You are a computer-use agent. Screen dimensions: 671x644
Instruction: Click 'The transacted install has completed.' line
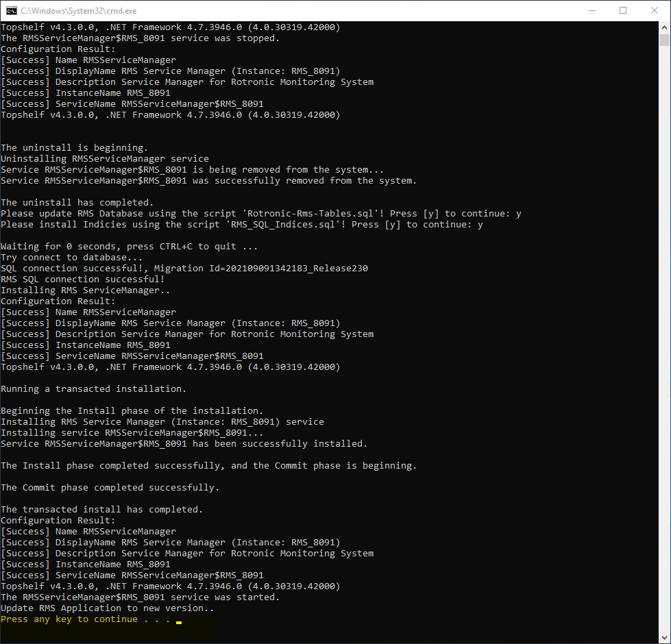tap(102, 510)
